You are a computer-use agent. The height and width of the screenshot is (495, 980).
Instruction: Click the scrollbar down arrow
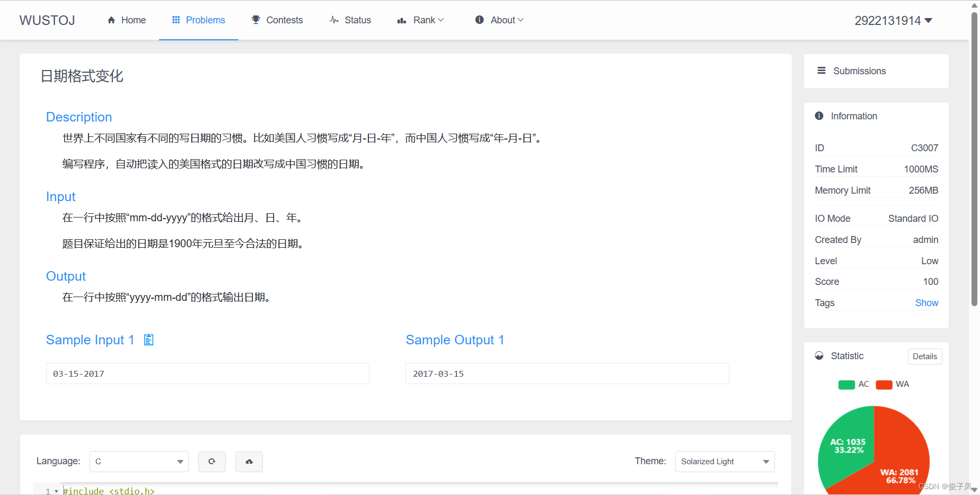974,490
